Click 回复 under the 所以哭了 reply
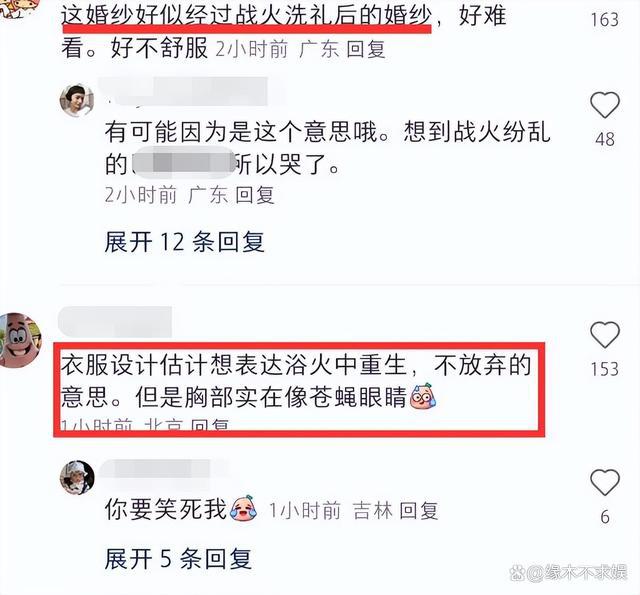Image resolution: width=640 pixels, height=595 pixels. 255,195
